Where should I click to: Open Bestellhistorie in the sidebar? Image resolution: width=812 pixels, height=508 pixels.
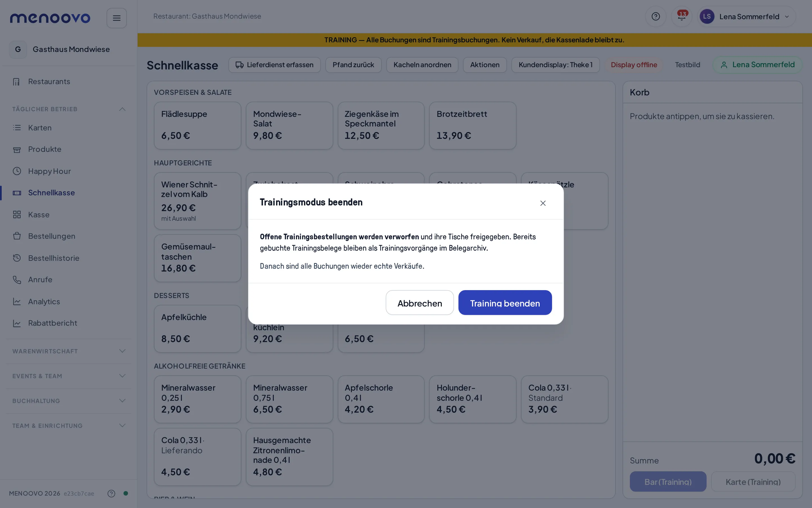(68, 258)
